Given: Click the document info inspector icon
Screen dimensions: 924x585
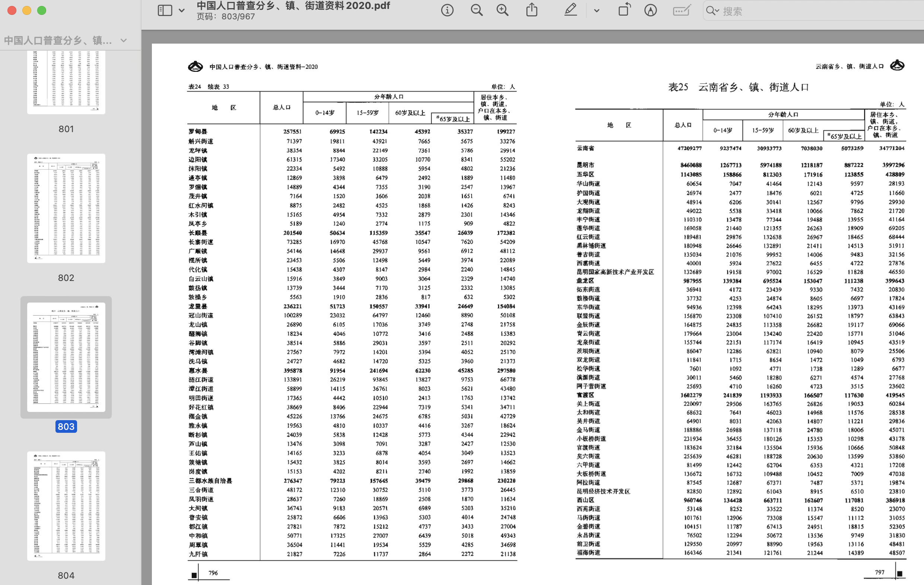Looking at the screenshot, I should point(447,10).
